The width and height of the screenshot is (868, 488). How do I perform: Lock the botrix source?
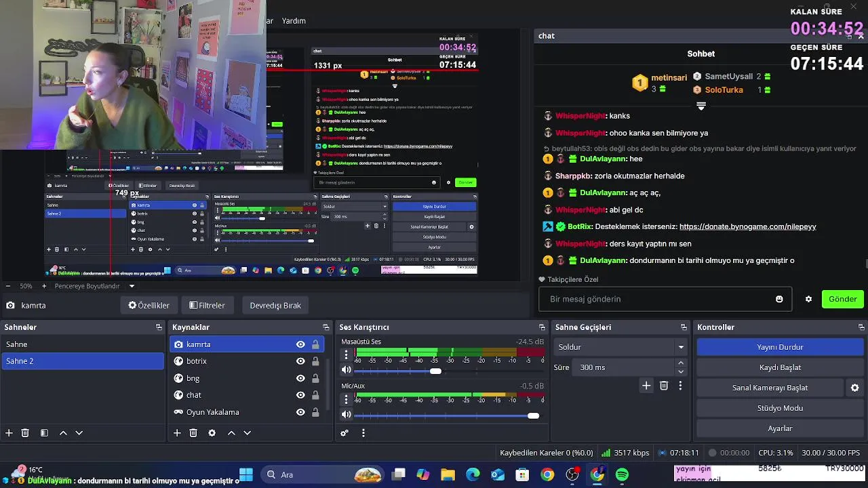point(315,361)
